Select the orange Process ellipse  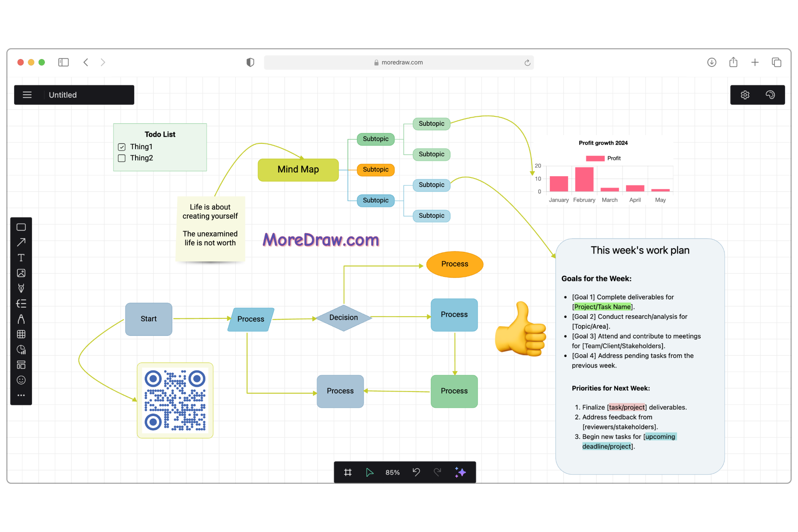point(455,264)
